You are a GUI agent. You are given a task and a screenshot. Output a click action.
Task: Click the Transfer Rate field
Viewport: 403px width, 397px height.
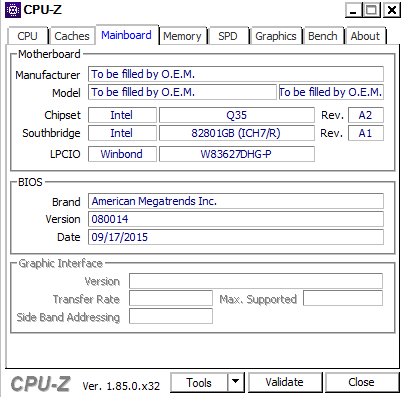point(171,298)
